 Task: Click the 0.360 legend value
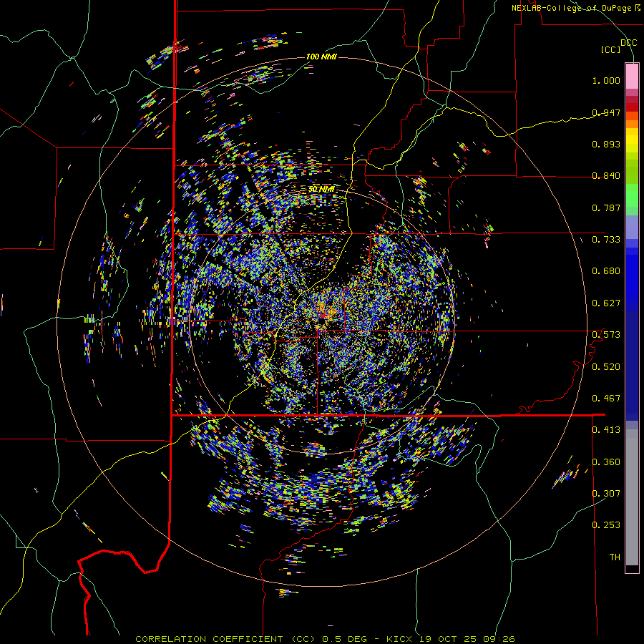tap(606, 462)
